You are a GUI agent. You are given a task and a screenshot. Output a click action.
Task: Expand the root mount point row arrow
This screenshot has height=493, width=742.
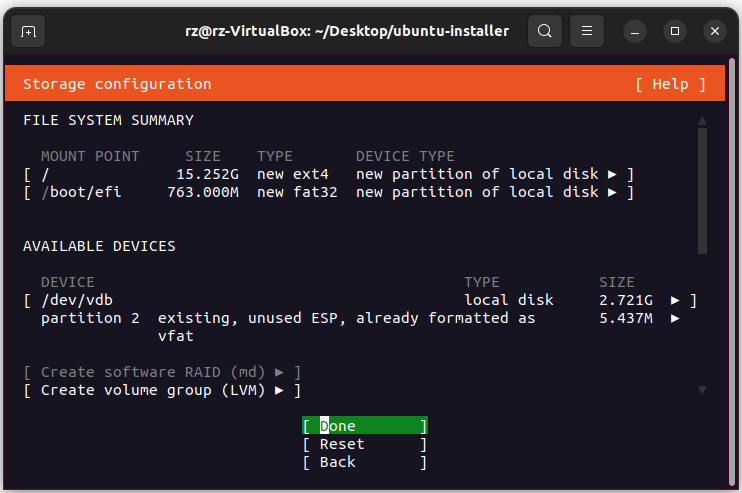click(613, 174)
